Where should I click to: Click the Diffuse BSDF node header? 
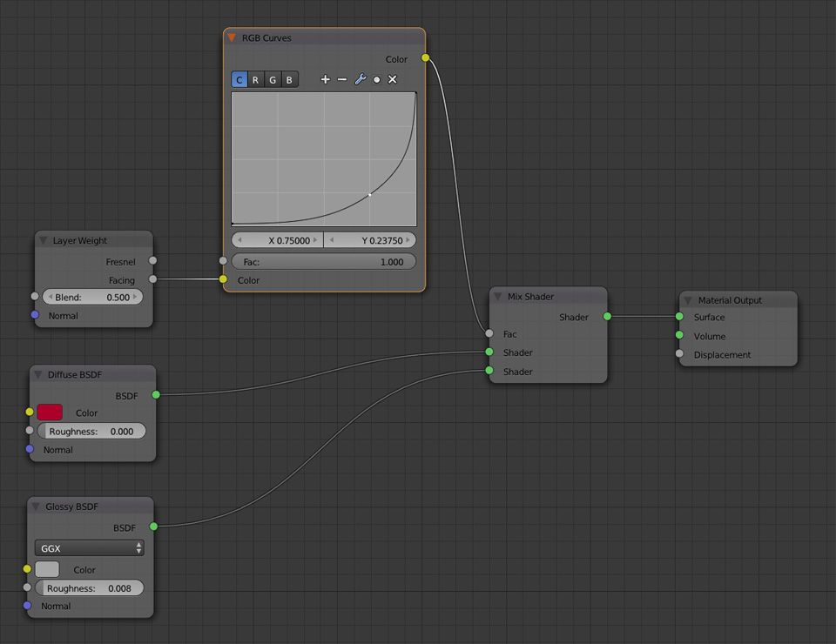93,374
